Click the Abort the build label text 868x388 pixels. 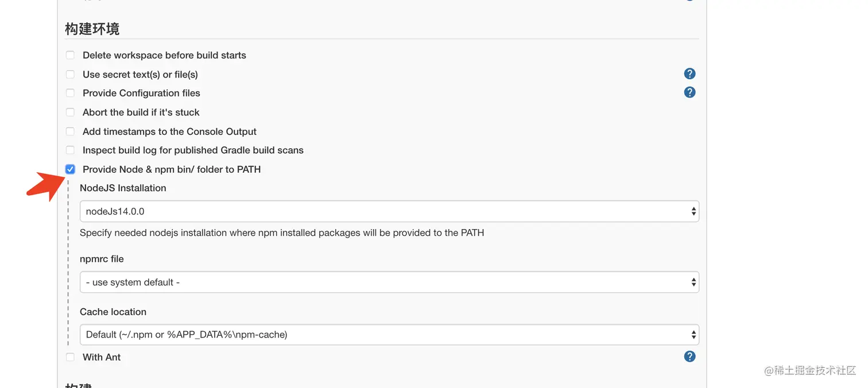tap(141, 112)
